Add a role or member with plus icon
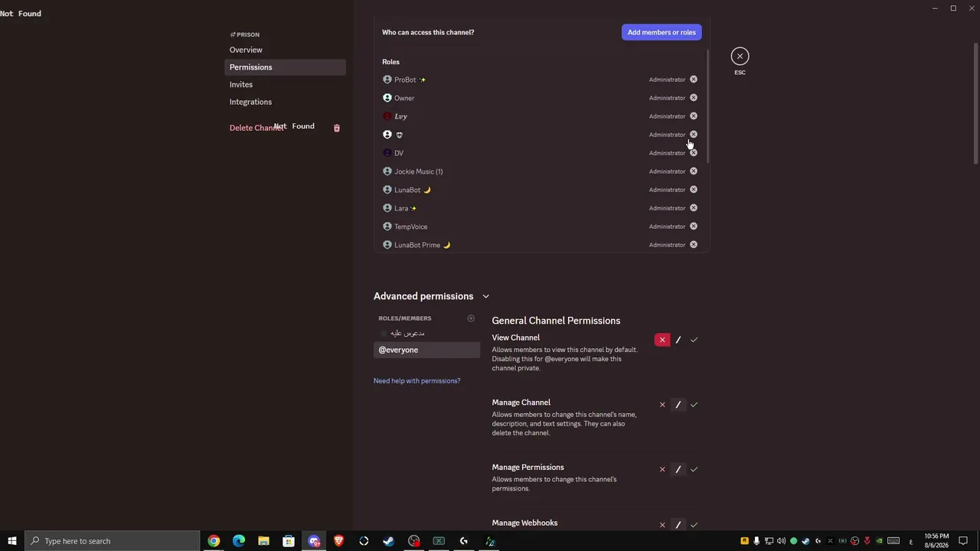The width and height of the screenshot is (980, 551). point(471,318)
